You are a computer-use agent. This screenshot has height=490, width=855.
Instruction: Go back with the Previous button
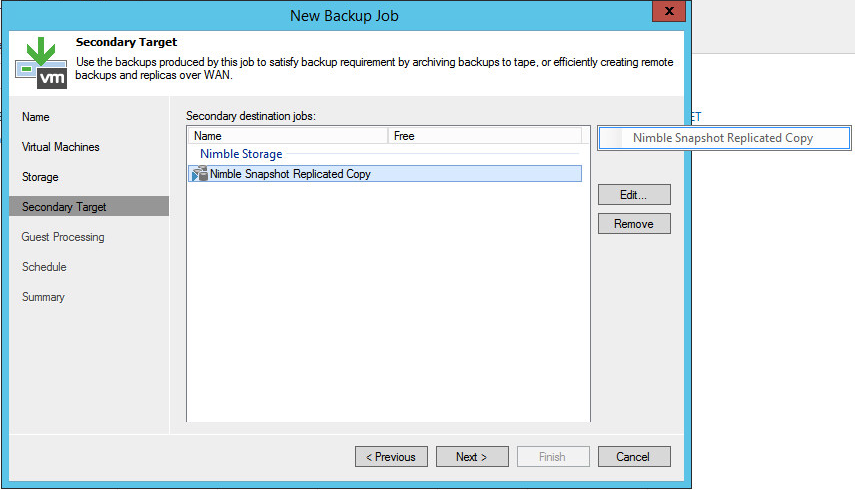tap(391, 457)
